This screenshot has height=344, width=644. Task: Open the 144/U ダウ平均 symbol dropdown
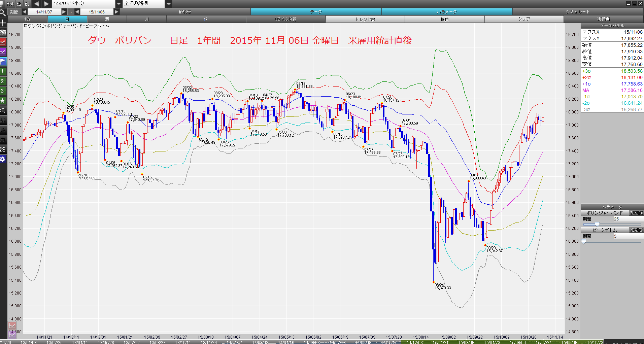click(118, 4)
